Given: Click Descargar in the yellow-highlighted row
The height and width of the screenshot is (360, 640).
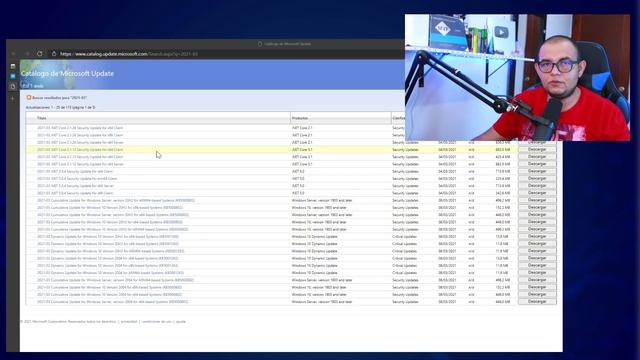Looking at the screenshot, I should coord(537,149).
